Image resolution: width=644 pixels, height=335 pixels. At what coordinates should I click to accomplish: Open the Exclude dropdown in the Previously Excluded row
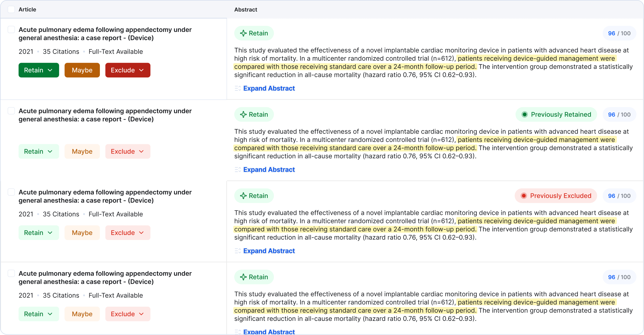128,233
